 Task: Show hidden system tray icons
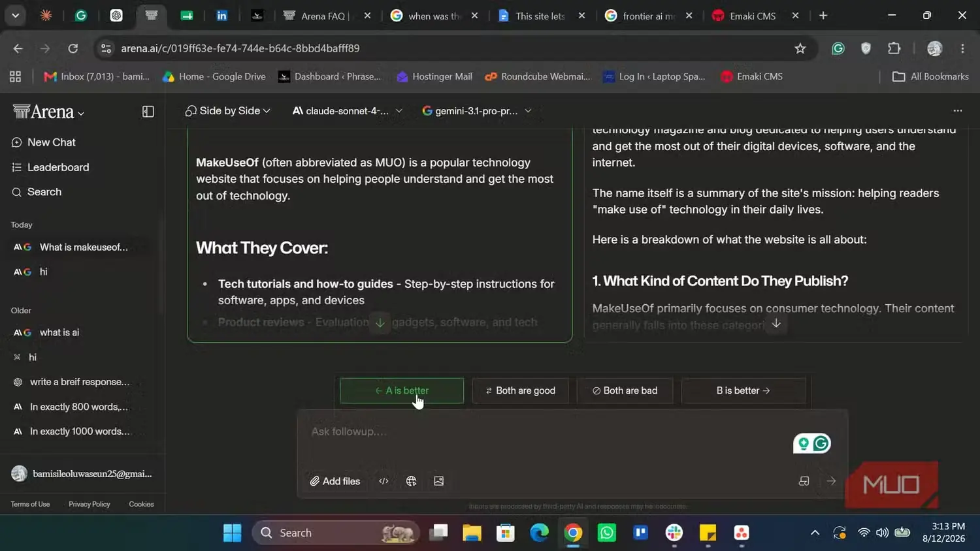815,533
